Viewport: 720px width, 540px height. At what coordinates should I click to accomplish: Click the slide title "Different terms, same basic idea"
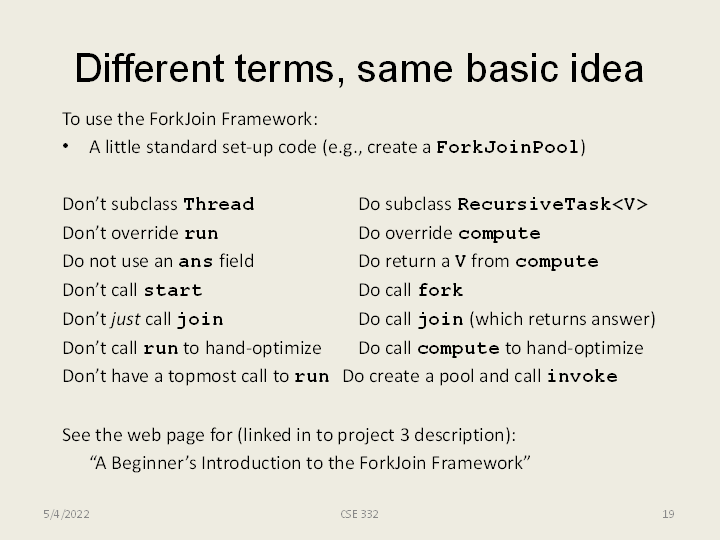click(x=359, y=68)
